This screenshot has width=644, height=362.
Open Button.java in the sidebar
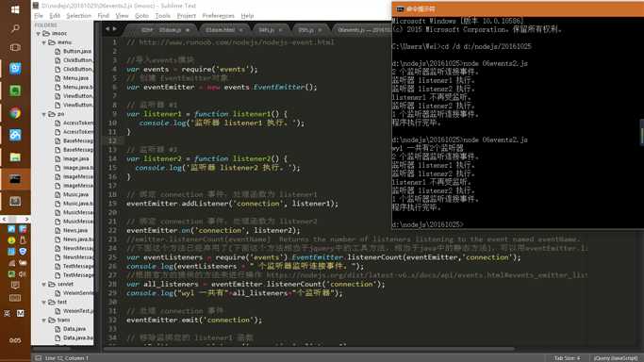point(77,51)
